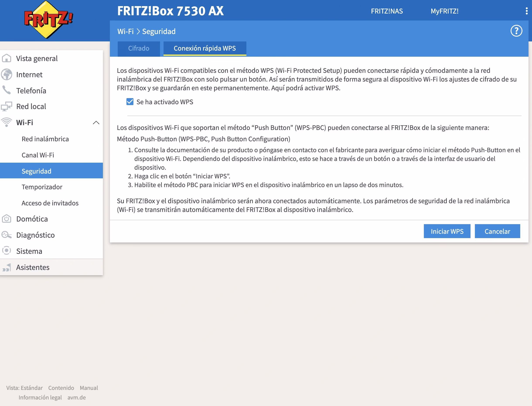Uncheck the 'Se ha activado WPS' checkbox

[x=130, y=102]
